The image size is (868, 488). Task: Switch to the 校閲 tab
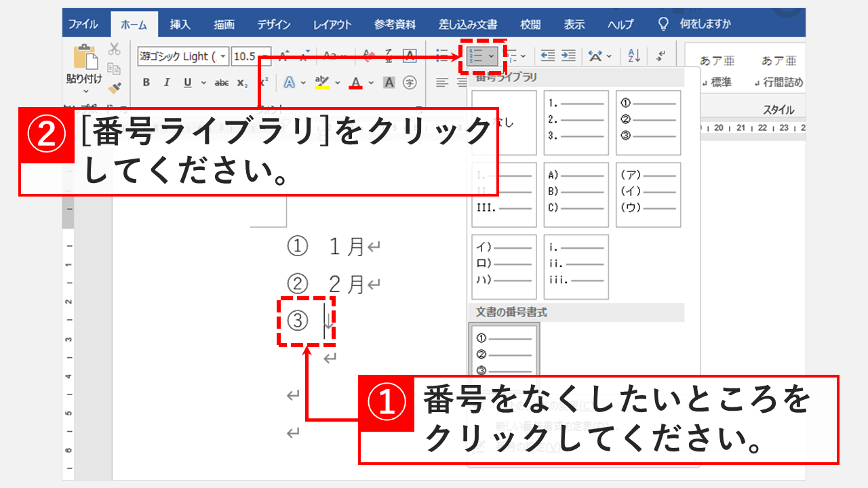pos(530,24)
